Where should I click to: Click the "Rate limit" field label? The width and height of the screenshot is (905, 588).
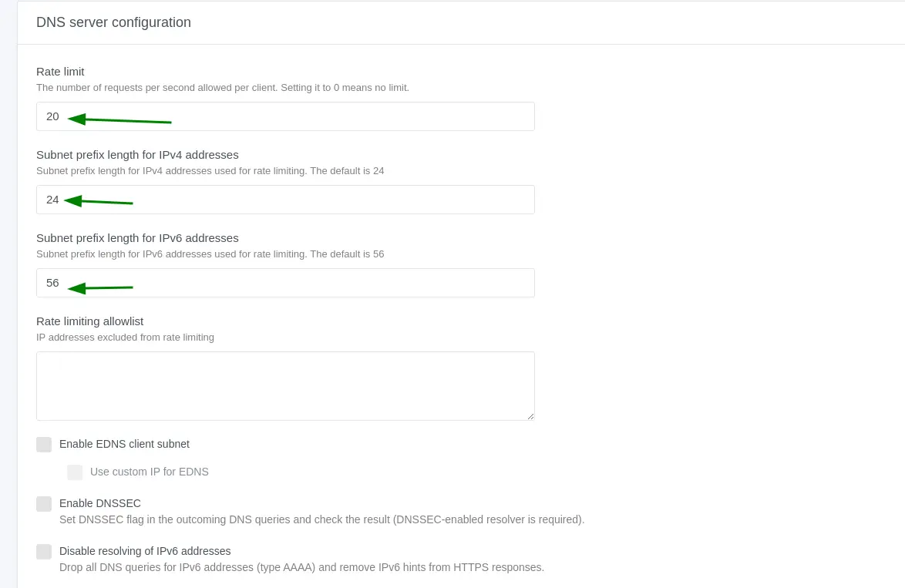pos(60,72)
